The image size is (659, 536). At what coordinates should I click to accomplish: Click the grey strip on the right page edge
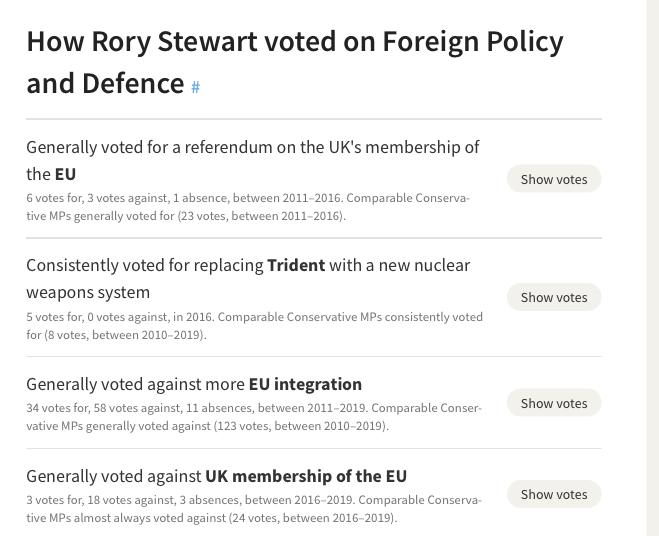click(653, 268)
